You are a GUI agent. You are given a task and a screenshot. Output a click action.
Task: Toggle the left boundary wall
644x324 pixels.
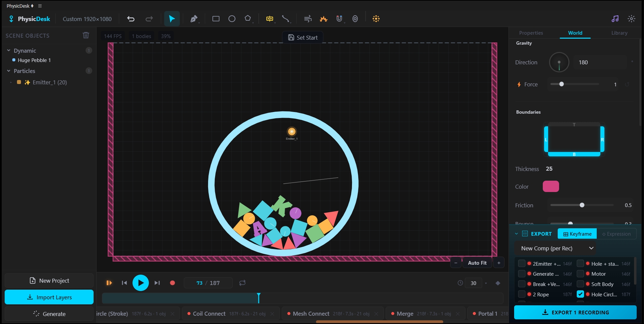pyautogui.click(x=546, y=139)
